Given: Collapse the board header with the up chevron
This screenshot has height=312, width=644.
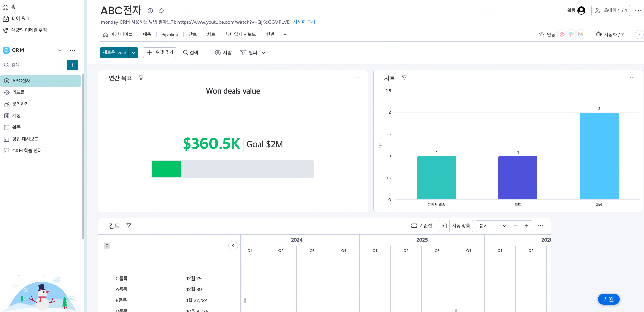Looking at the screenshot, I should [x=639, y=35].
